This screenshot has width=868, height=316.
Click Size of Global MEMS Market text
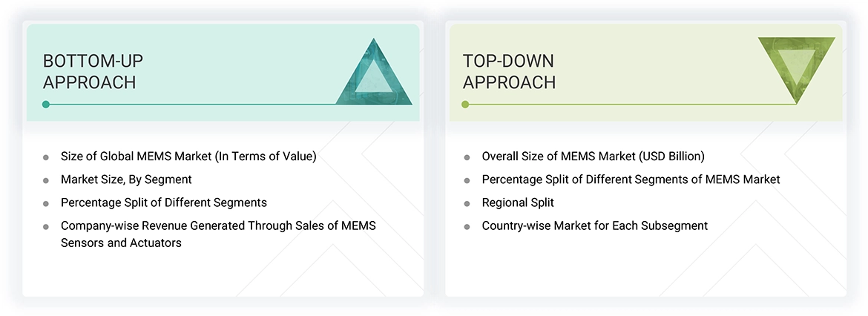click(x=188, y=157)
